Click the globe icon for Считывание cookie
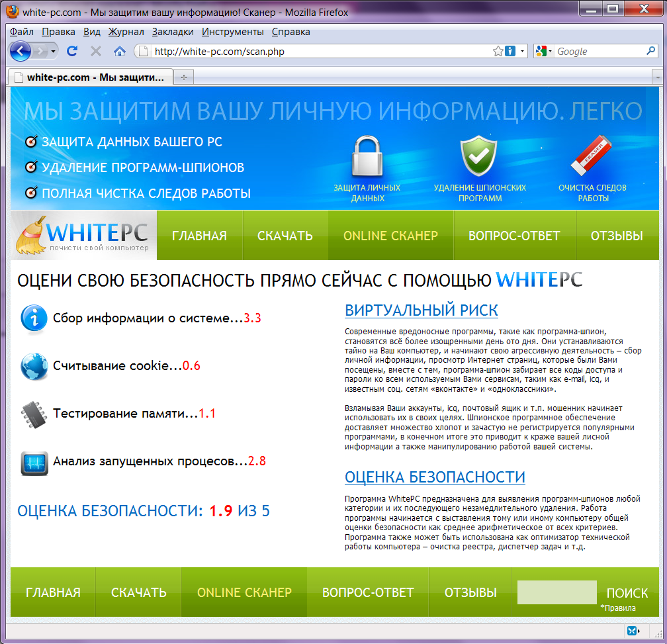667x644 pixels. tap(34, 366)
